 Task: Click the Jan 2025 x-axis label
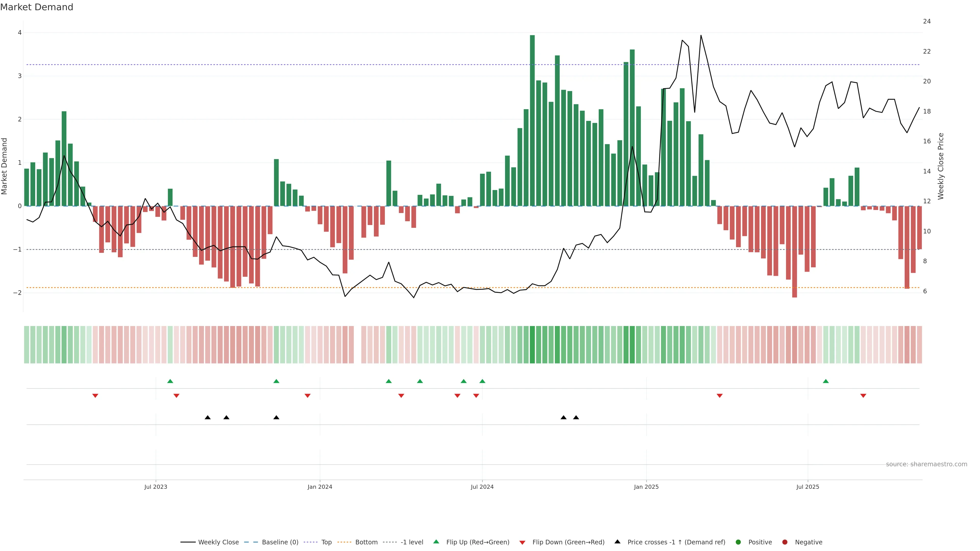(x=646, y=487)
